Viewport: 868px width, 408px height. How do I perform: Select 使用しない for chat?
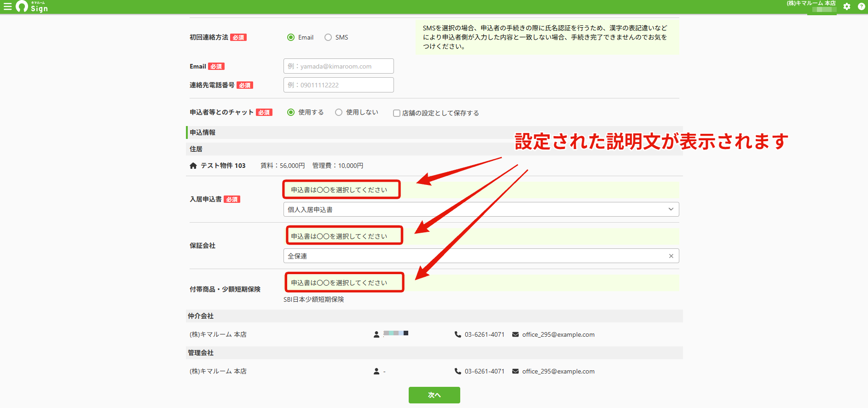click(x=339, y=112)
